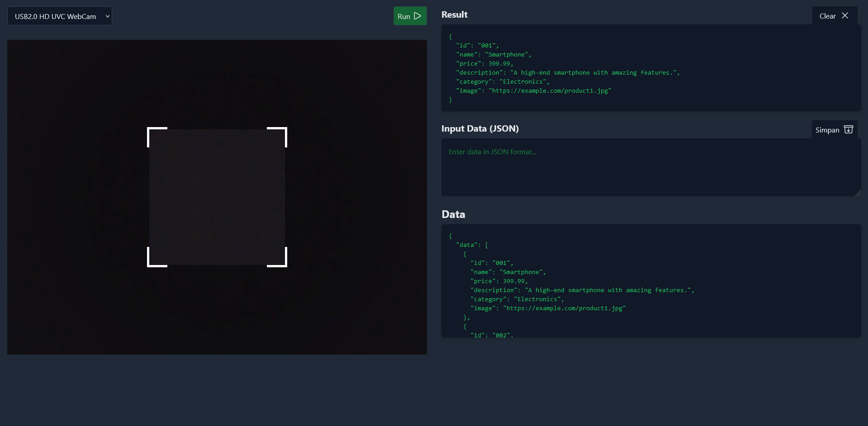
Task: Click the Result heading
Action: (454, 14)
